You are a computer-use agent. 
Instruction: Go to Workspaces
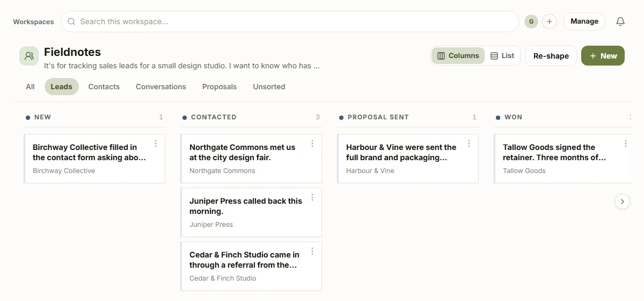[33, 22]
